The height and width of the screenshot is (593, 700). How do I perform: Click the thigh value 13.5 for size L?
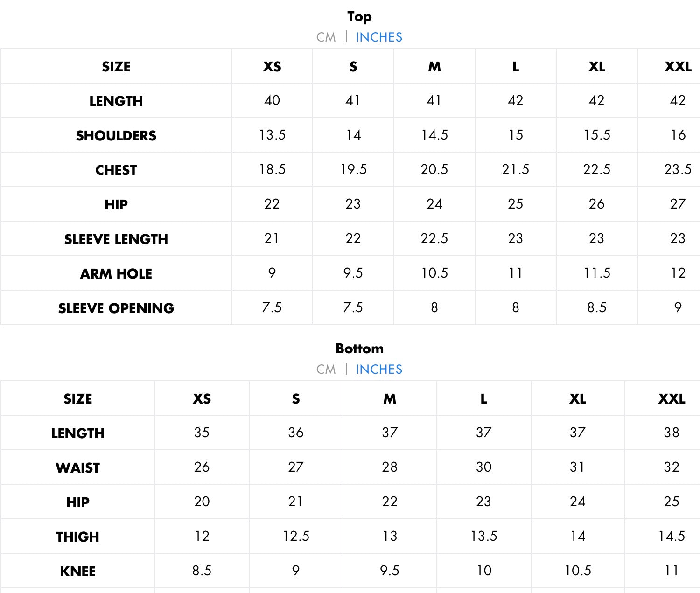pos(484,536)
